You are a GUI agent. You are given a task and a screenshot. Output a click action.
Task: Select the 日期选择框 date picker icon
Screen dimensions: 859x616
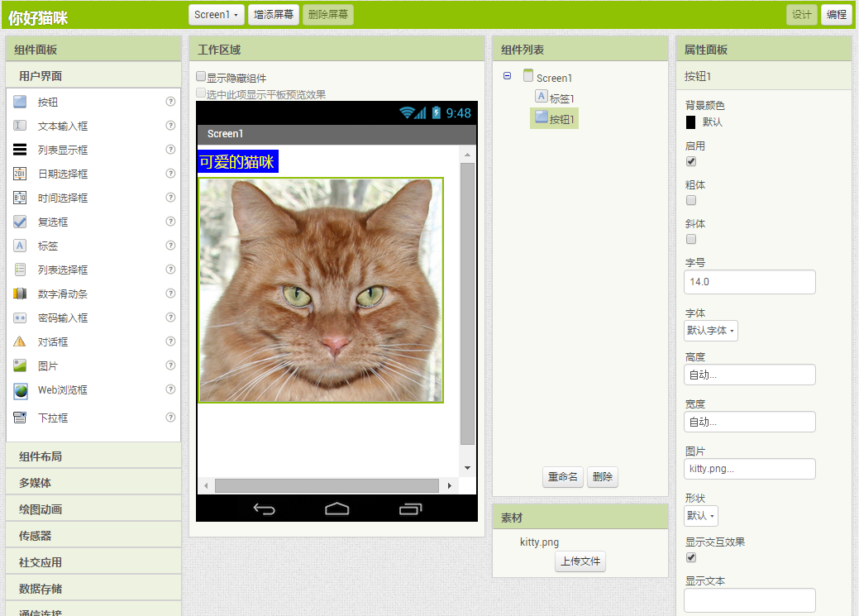[21, 174]
